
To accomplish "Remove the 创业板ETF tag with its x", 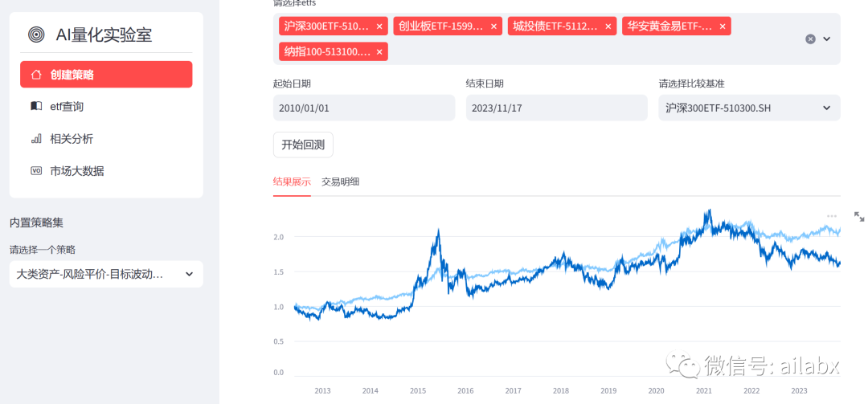I will click(493, 26).
